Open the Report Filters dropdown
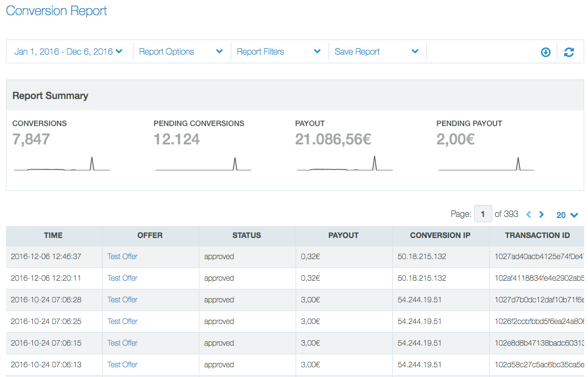The width and height of the screenshot is (588, 377). 279,51
